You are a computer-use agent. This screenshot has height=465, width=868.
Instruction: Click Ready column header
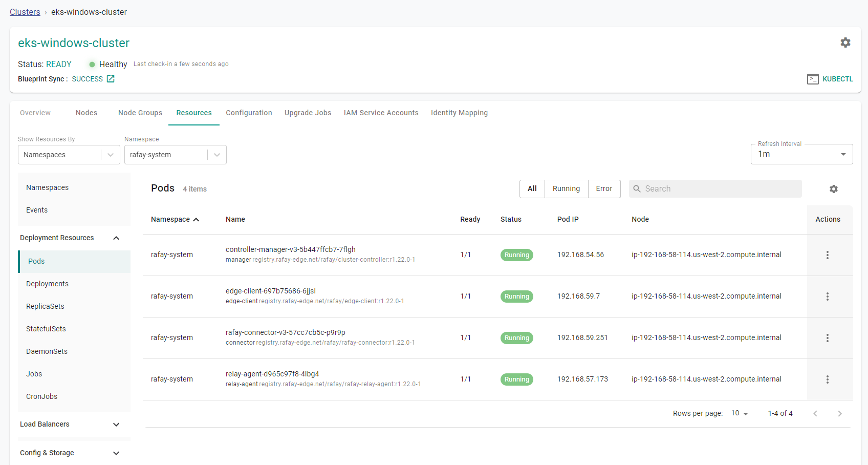click(x=470, y=219)
